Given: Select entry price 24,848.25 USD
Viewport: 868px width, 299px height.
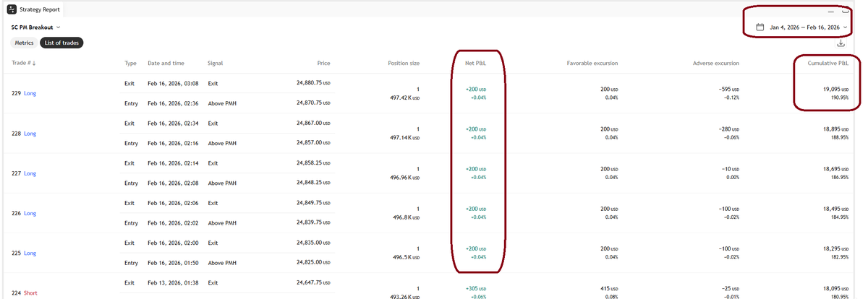Looking at the screenshot, I should pos(313,183).
